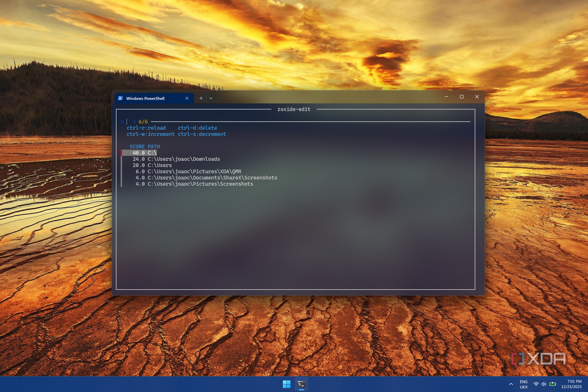
Task: Open a new terminal tab with plus icon
Action: coord(201,98)
